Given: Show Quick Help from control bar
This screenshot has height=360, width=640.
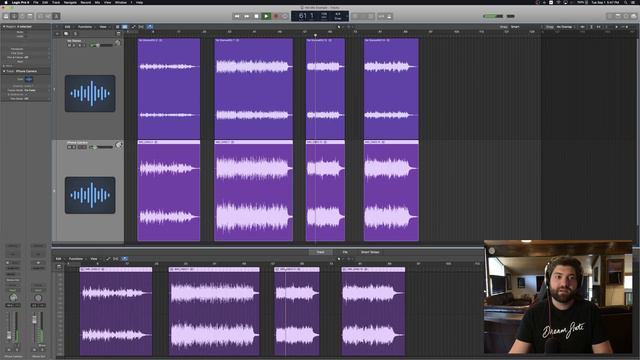Looking at the screenshot, I should (22, 16).
